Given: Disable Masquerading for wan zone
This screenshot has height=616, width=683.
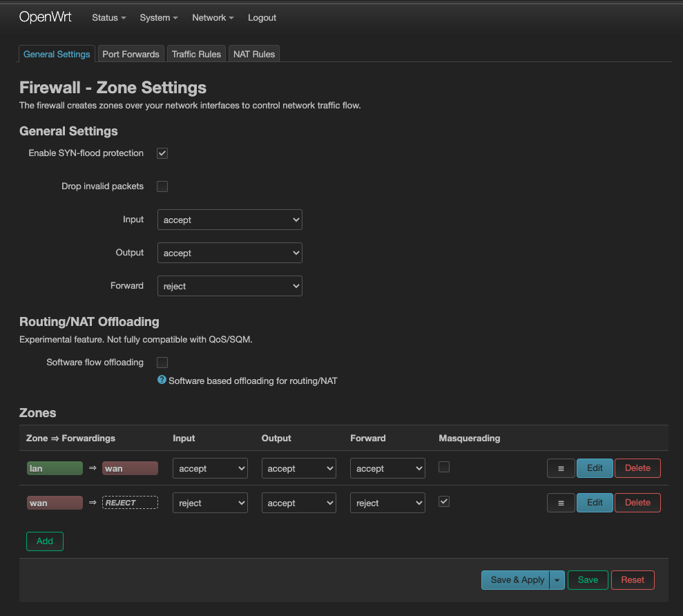Looking at the screenshot, I should [444, 501].
